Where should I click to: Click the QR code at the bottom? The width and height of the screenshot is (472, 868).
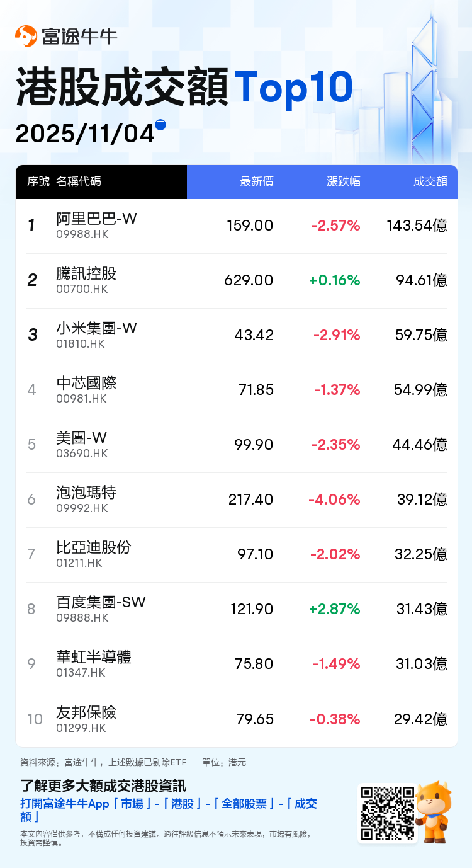pyautogui.click(x=387, y=813)
